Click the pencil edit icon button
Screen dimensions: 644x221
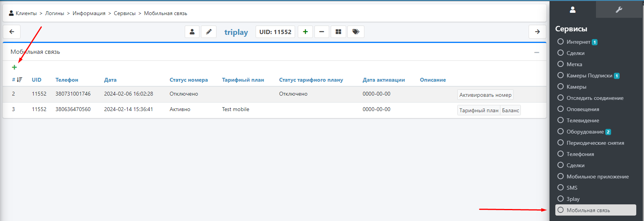[209, 32]
